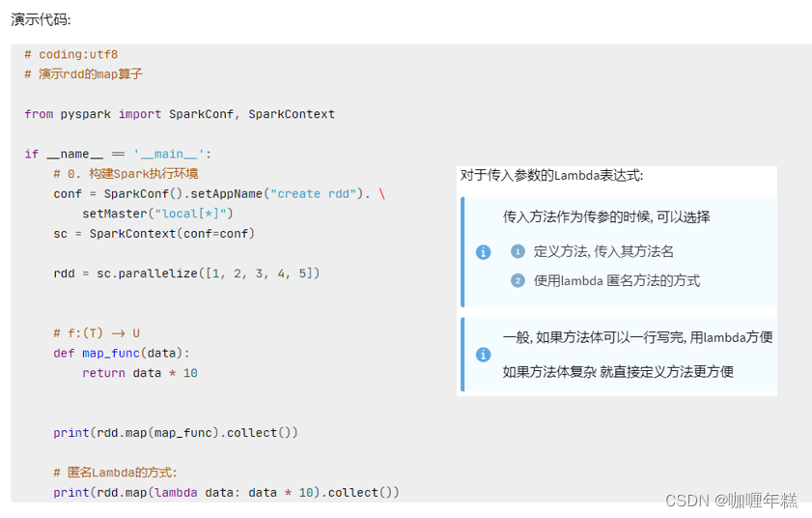Click the 对于传入参数的Lambda表达式 title
Screen dimensions: 812x518
pos(551,175)
